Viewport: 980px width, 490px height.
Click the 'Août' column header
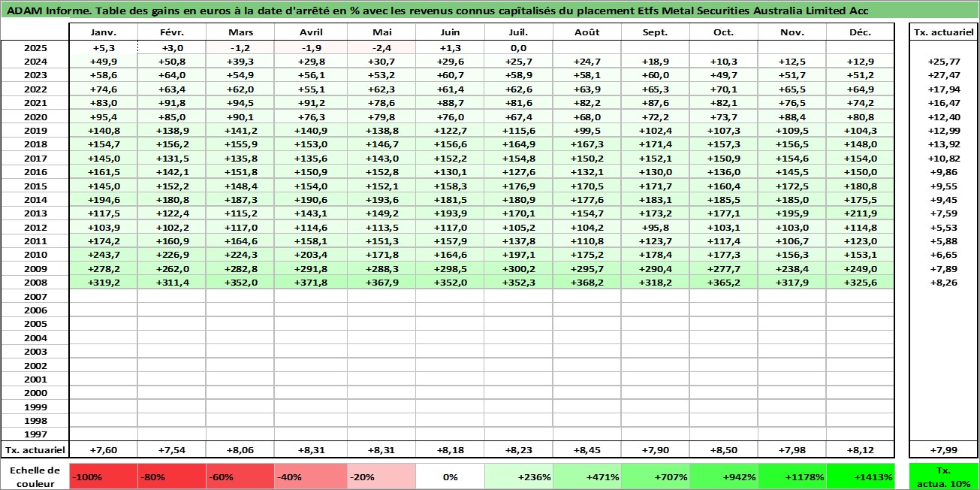pyautogui.click(x=587, y=32)
